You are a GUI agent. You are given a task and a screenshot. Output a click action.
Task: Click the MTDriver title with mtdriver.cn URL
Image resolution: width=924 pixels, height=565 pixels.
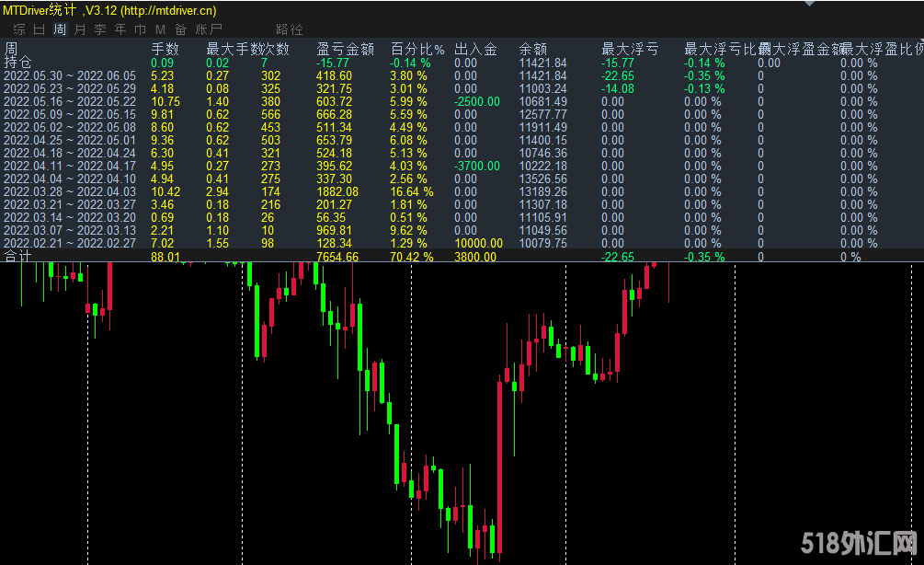click(110, 9)
